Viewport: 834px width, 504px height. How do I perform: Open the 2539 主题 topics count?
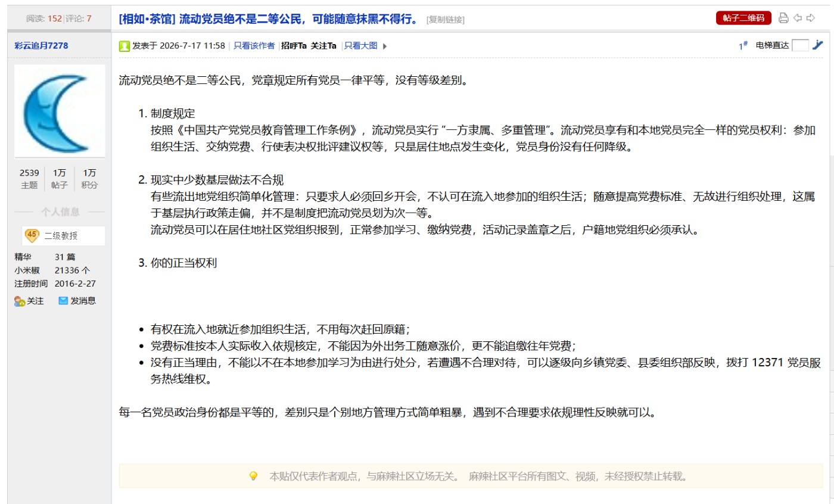click(x=29, y=179)
